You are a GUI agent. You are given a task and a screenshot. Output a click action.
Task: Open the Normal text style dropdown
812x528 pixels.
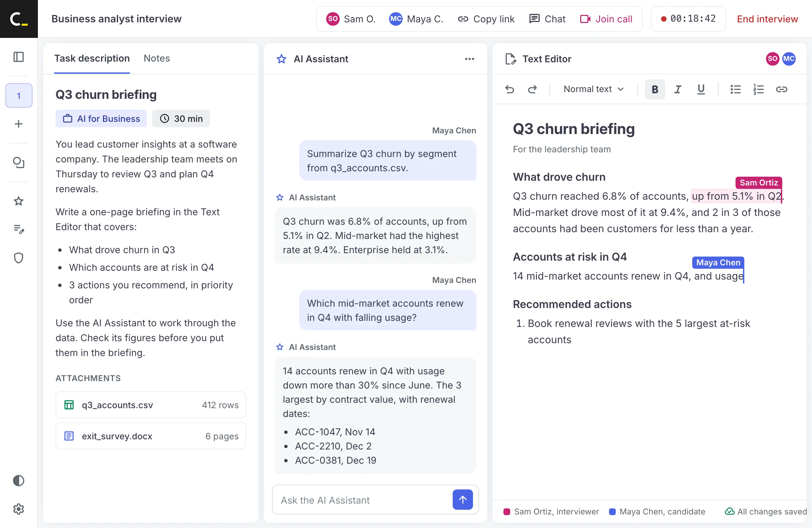594,89
